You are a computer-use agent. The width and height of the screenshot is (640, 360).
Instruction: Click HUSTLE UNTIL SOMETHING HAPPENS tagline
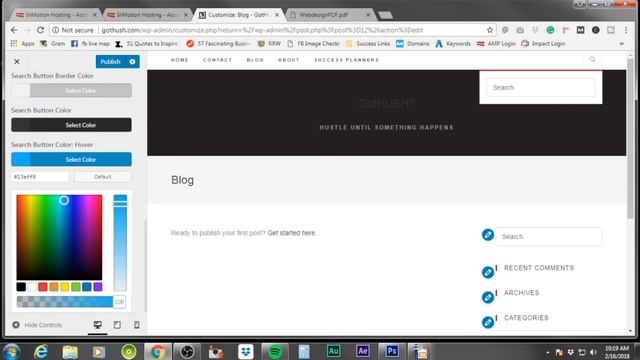click(x=386, y=127)
